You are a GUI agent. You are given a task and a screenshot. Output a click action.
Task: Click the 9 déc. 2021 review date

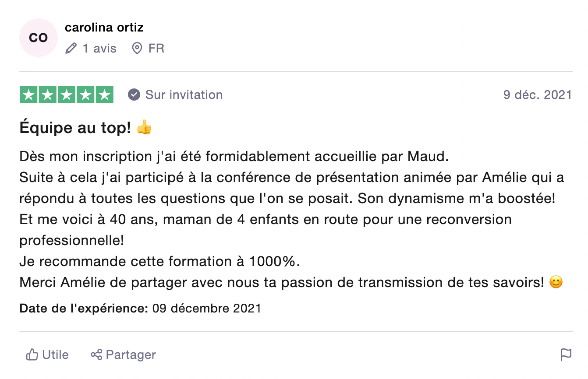[538, 95]
